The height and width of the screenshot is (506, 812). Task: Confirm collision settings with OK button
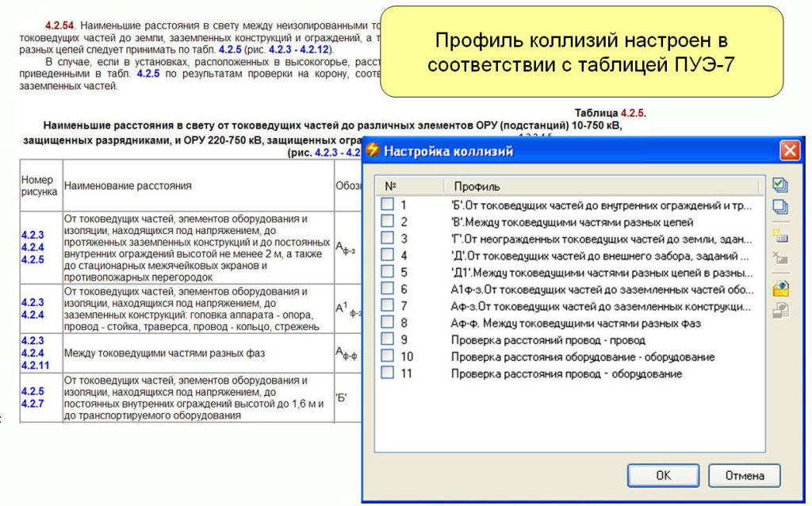pyautogui.click(x=663, y=475)
